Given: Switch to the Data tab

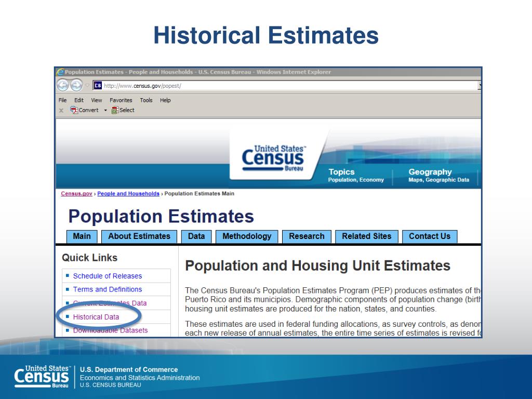Looking at the screenshot, I should 196,236.
